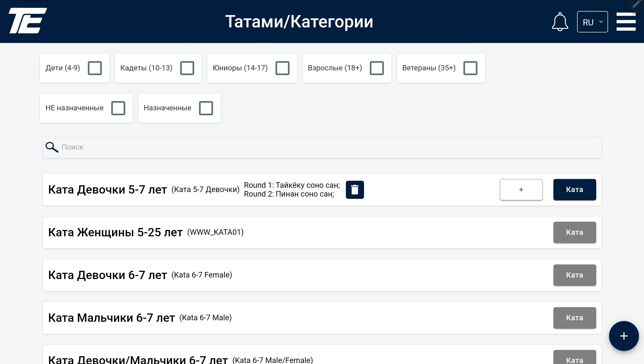Image resolution: width=644 pixels, height=364 pixels.
Task: Click Ката button for Женщины 5-25 лет
Action: 575,233
